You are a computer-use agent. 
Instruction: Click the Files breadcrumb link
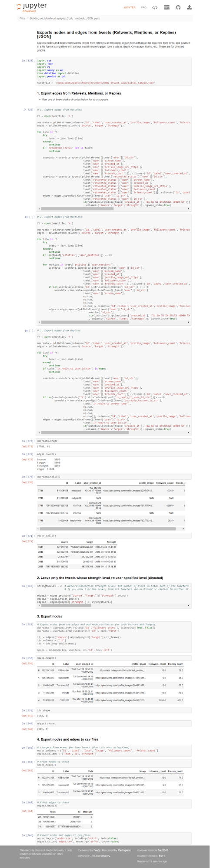[23, 19]
